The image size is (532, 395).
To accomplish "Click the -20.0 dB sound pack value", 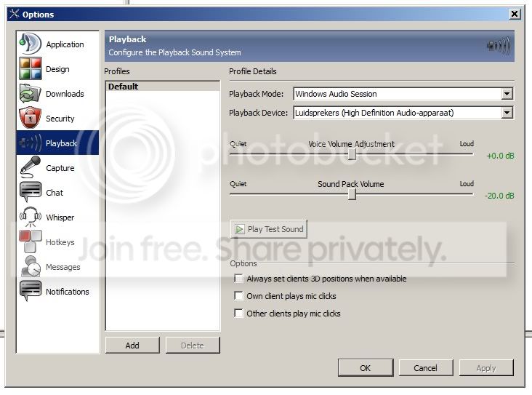I will click(x=499, y=196).
